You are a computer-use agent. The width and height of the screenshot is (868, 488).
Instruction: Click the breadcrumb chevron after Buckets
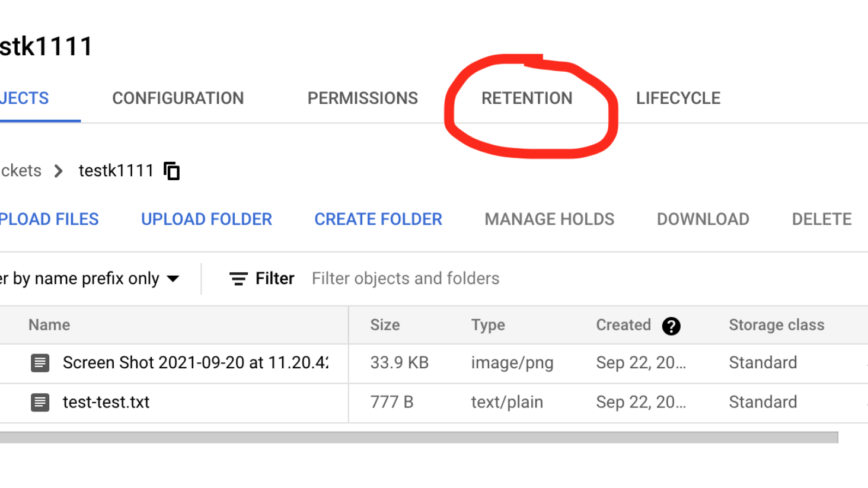click(x=58, y=171)
